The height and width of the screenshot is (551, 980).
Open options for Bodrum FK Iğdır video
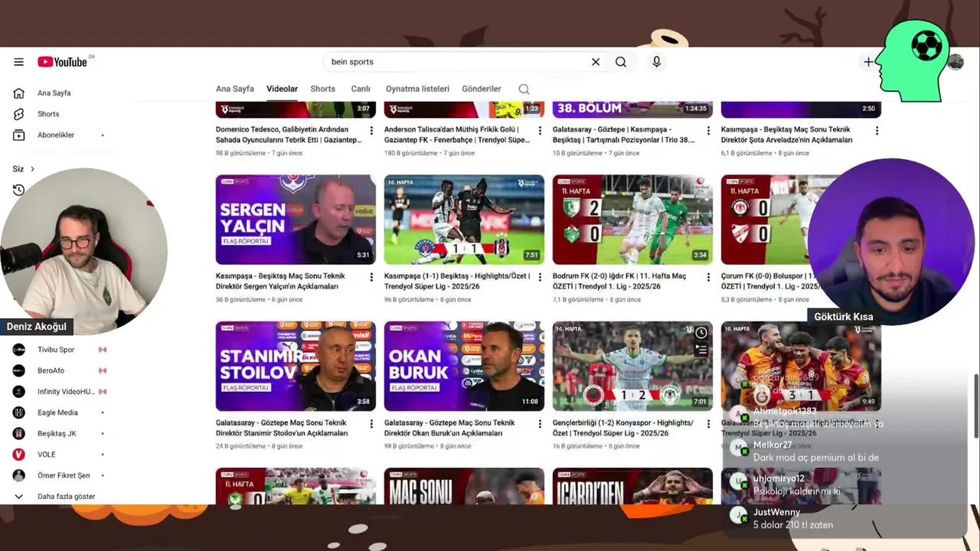(708, 277)
